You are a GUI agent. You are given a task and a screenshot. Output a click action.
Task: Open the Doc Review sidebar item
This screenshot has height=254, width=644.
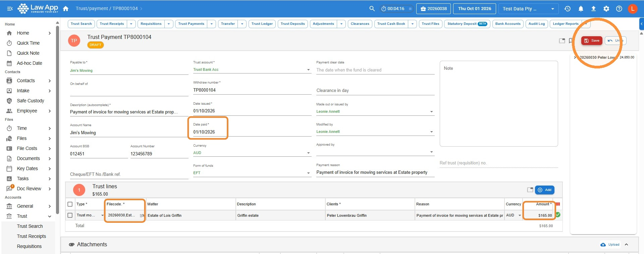pyautogui.click(x=29, y=189)
